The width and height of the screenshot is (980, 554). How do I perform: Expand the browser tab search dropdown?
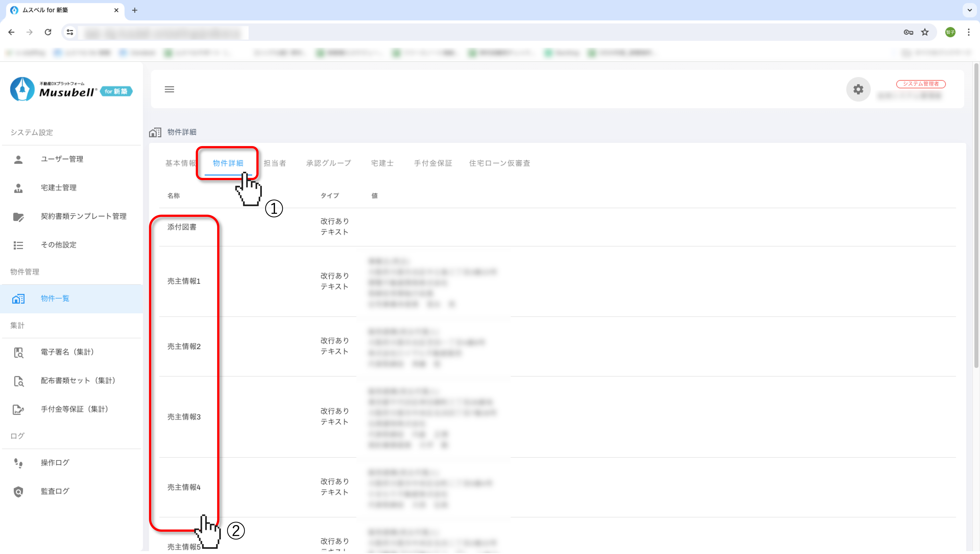[969, 10]
